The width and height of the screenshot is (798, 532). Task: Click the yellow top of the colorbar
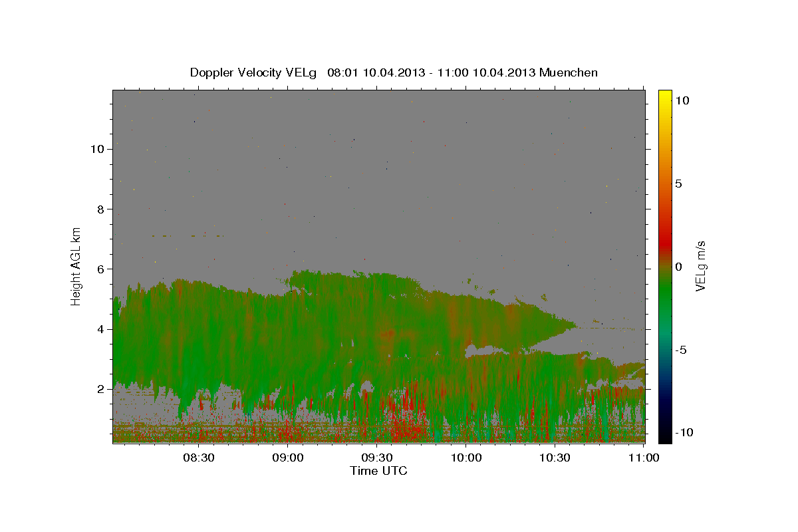664,96
